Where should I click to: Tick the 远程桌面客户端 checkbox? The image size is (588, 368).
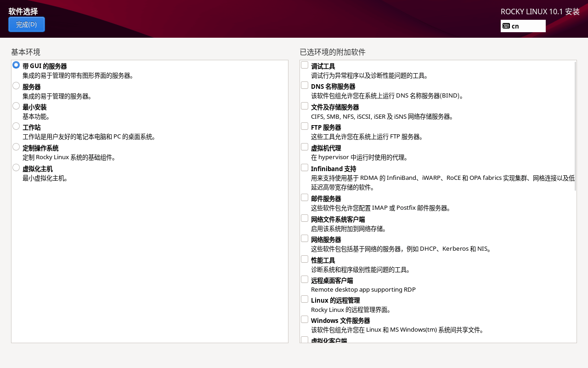[x=305, y=279]
